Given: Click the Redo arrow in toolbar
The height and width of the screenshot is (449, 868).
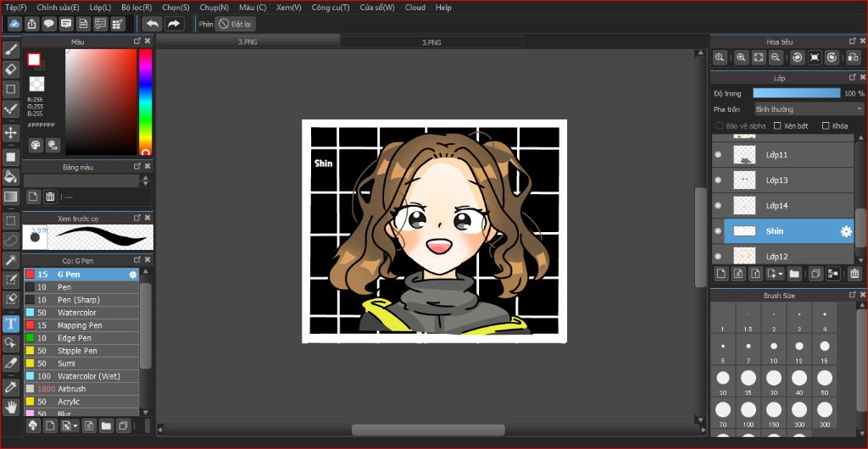Looking at the screenshot, I should (x=175, y=24).
